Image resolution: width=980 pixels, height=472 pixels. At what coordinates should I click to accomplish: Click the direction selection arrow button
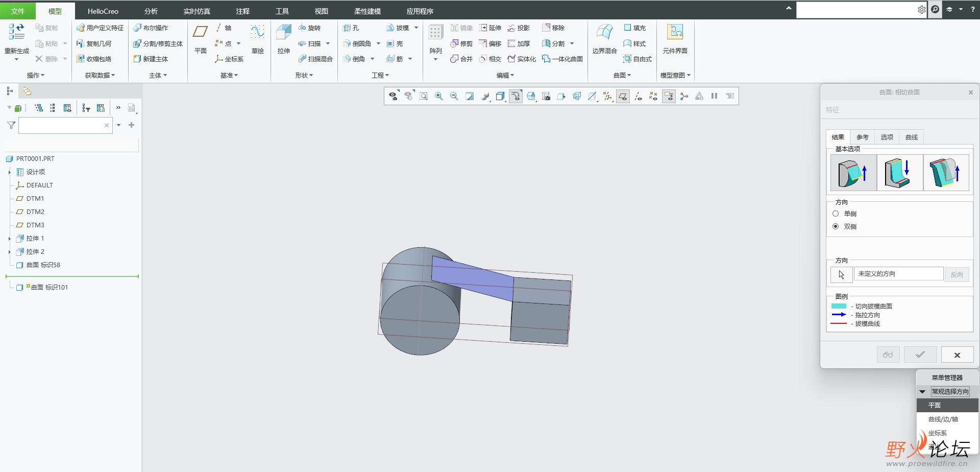pyautogui.click(x=841, y=274)
